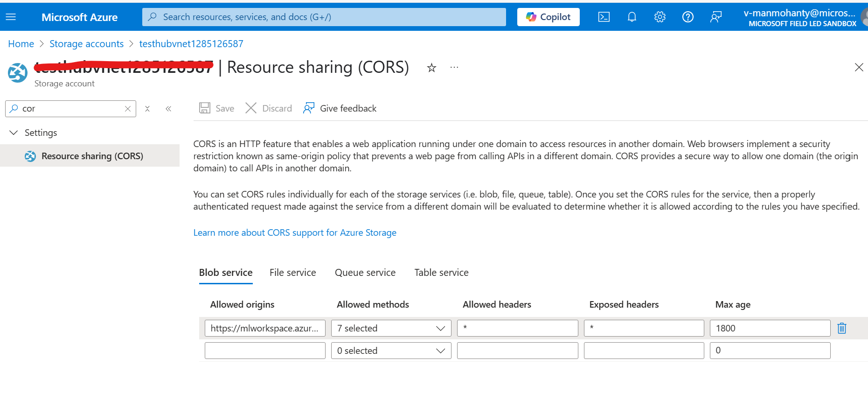Screen dimensions: 868x408
Task: Click Give feedback
Action: click(x=340, y=108)
